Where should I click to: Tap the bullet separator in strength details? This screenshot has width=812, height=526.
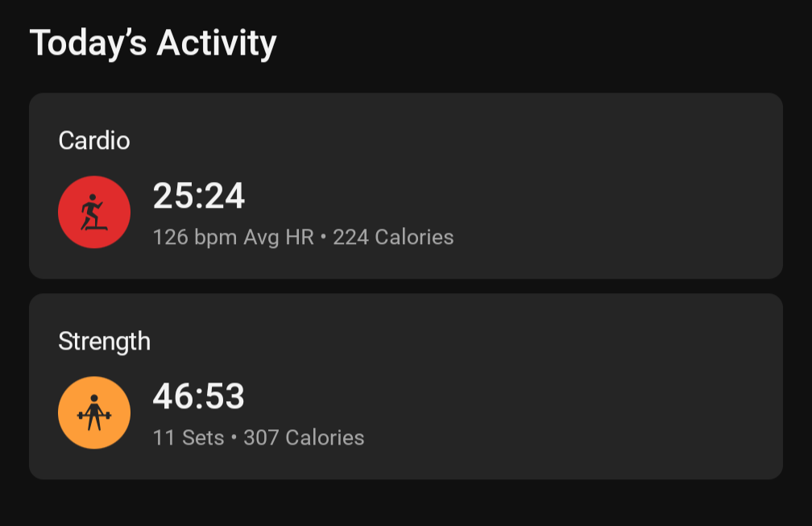(x=234, y=438)
